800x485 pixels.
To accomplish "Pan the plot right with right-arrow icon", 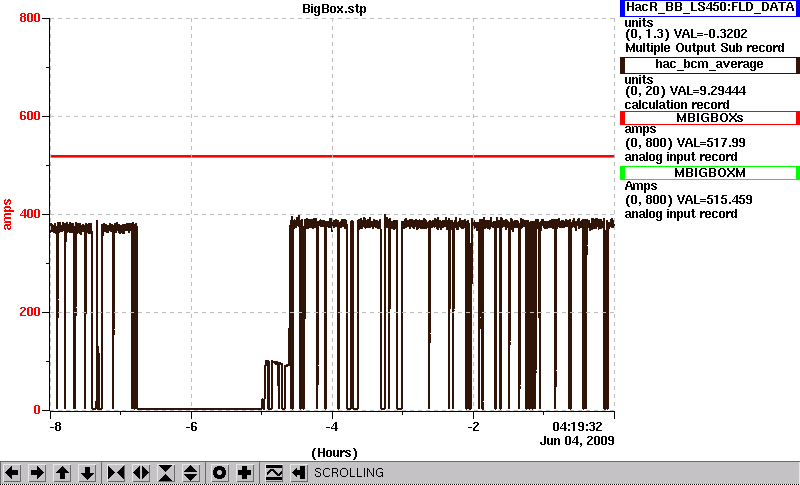I will [37, 473].
